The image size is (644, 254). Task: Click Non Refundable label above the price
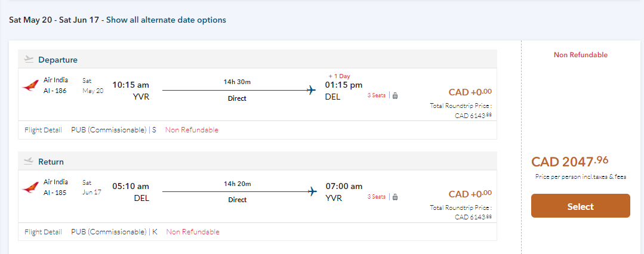click(580, 55)
